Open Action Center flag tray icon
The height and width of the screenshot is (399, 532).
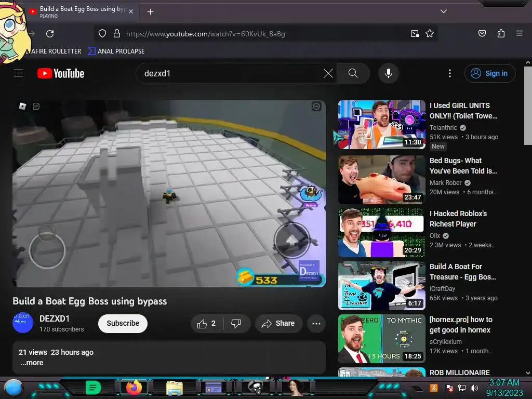tap(449, 388)
